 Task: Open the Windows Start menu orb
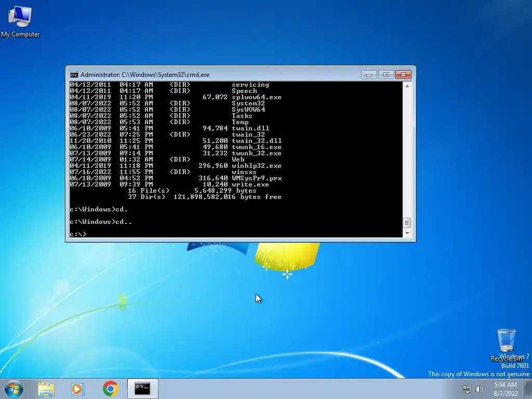coord(14,389)
